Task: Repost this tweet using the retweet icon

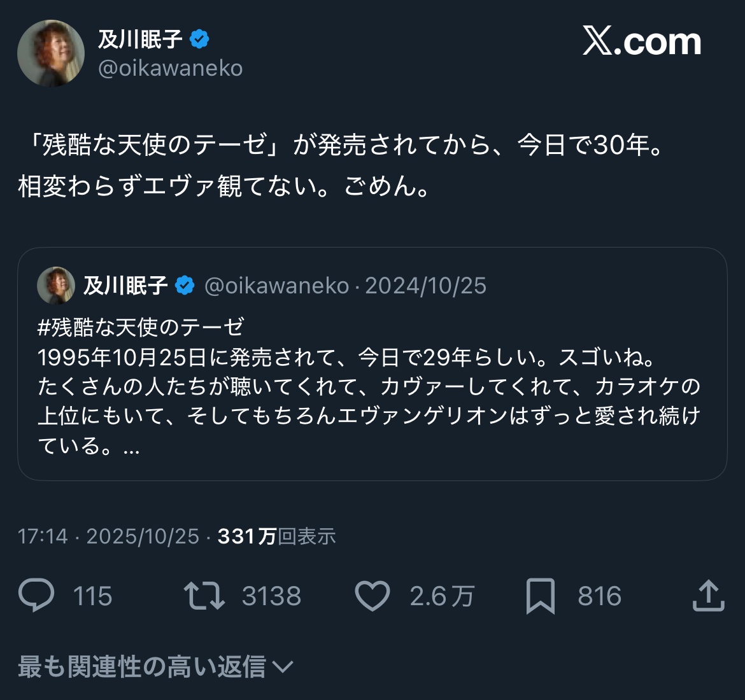Action: [204, 596]
